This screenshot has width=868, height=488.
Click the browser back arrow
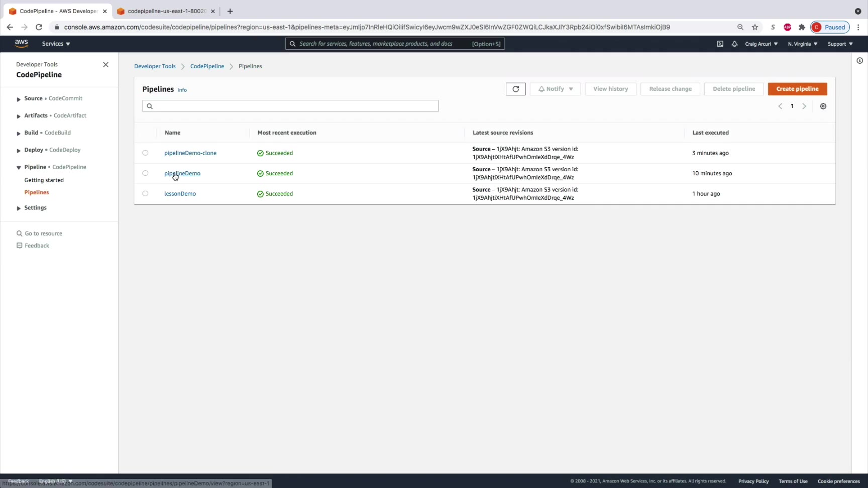click(x=10, y=27)
